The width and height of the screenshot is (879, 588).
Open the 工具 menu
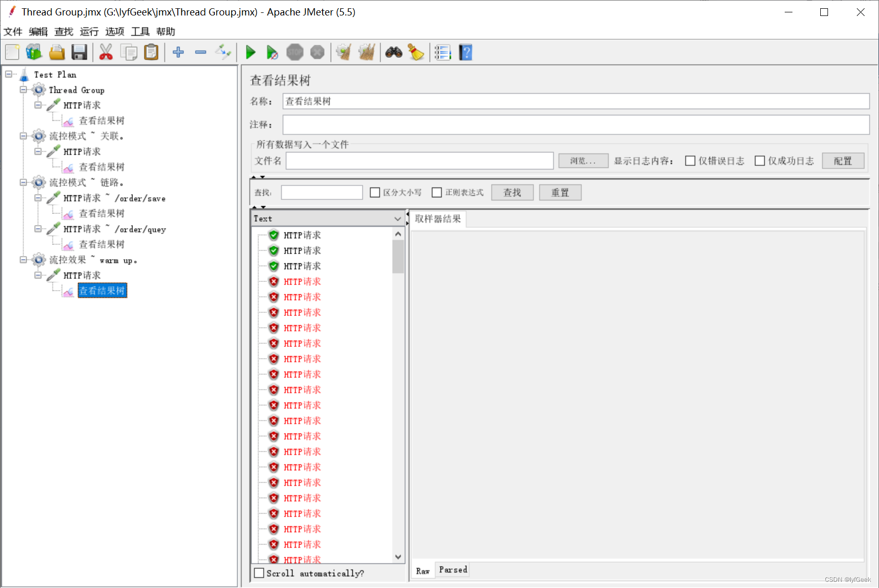point(140,31)
